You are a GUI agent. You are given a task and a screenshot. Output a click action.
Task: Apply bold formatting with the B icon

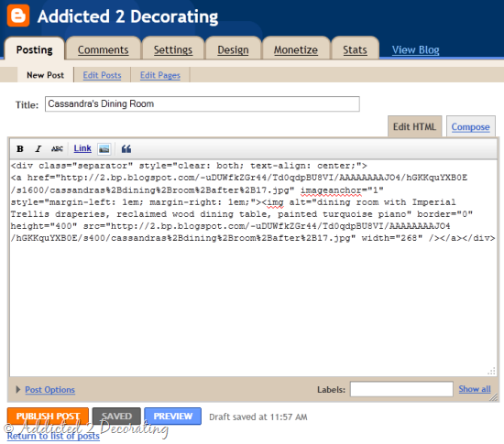pyautogui.click(x=20, y=148)
